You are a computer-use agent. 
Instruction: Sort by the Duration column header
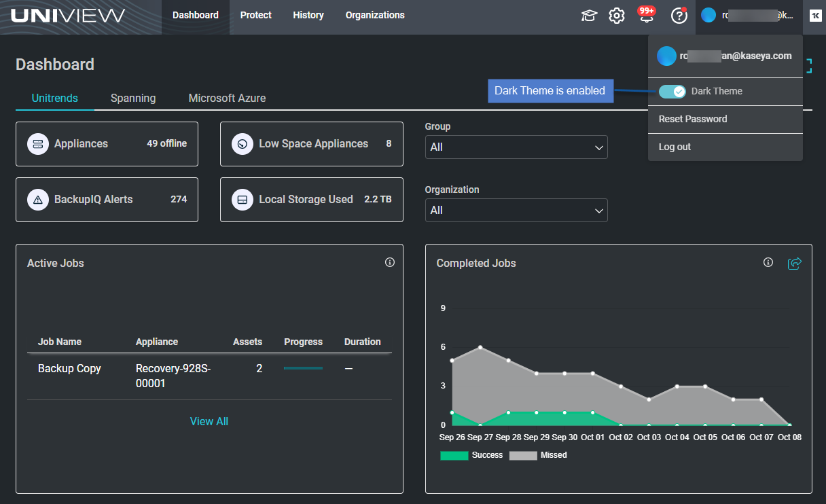tap(363, 342)
